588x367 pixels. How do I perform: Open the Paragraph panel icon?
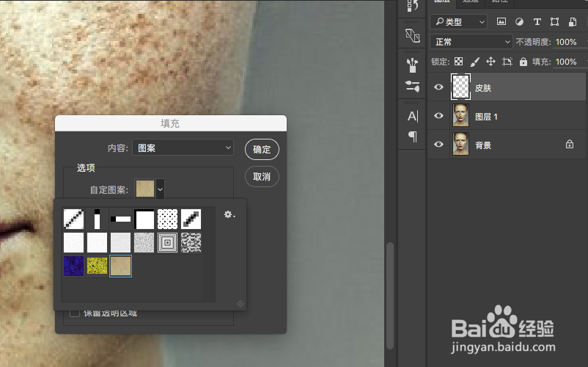pyautogui.click(x=413, y=137)
